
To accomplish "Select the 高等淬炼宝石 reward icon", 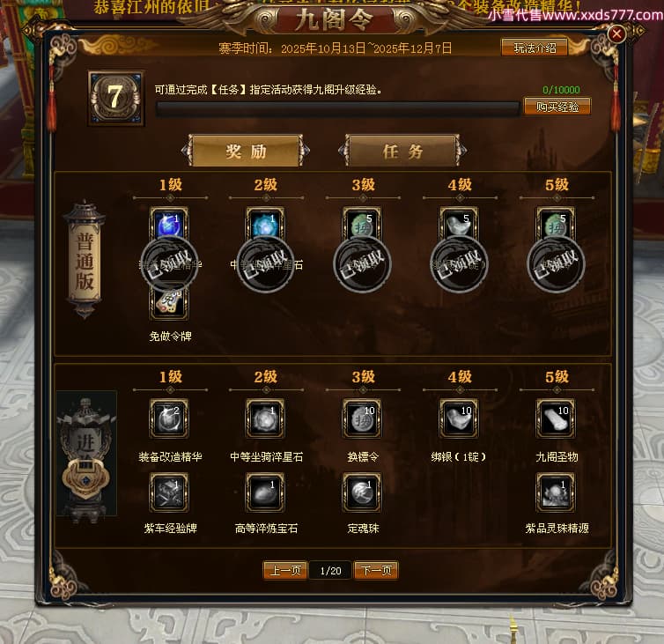I will coord(266,492).
